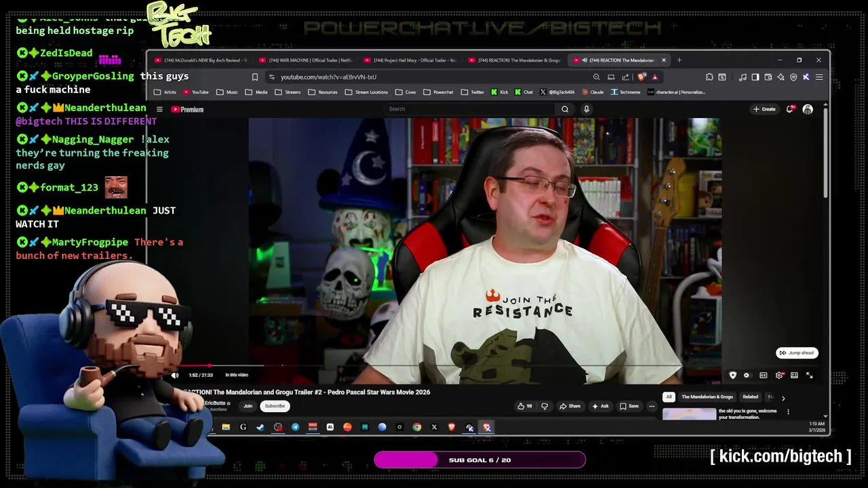Image resolution: width=868 pixels, height=488 pixels.
Task: Open Brave Shields lion icon
Action: point(642,77)
